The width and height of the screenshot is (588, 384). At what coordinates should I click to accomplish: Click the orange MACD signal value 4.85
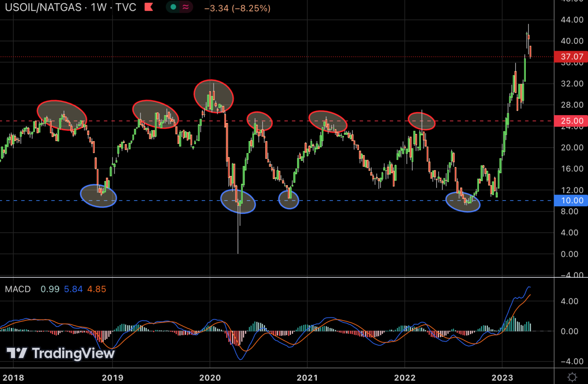[97, 289]
